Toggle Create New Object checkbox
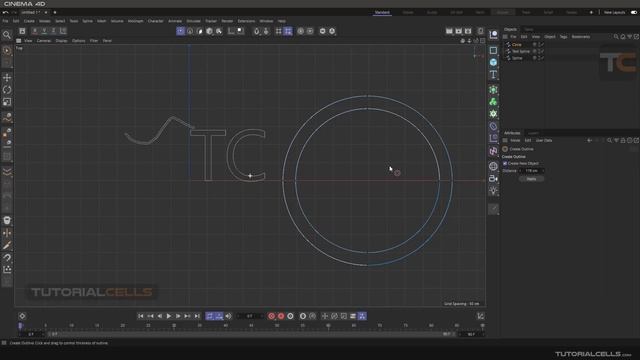Image resolution: width=640 pixels, height=360 pixels. coord(505,163)
